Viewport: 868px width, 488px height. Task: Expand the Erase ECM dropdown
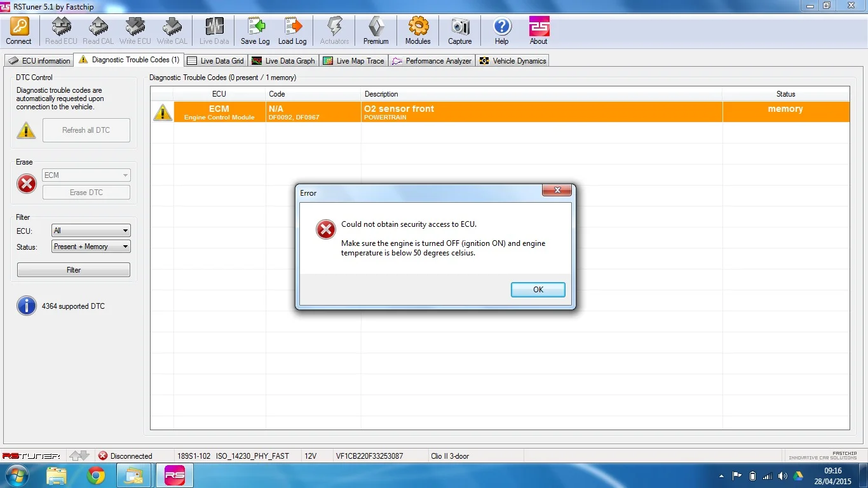coord(86,175)
